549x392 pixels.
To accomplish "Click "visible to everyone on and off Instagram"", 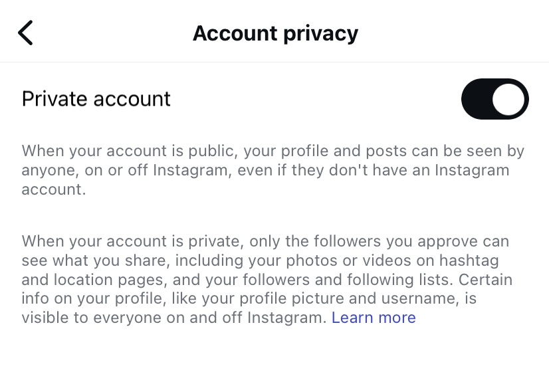I will [174, 318].
